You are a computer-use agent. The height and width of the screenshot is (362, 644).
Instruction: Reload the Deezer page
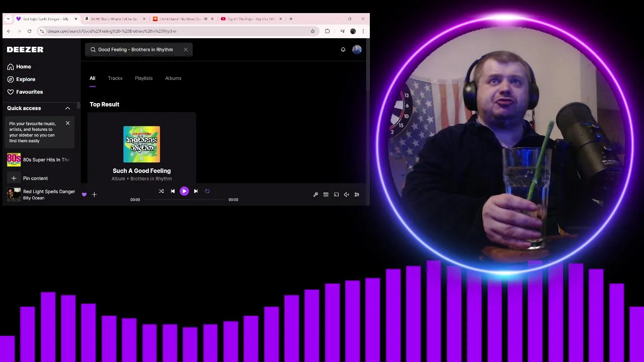[29, 31]
